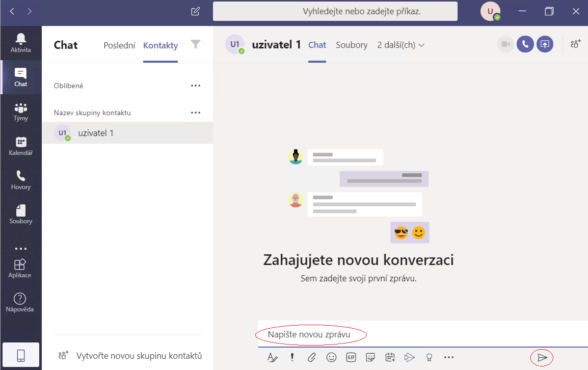Viewport: 588px width, 370px height.
Task: Go forward with the right arrow
Action: tap(30, 11)
